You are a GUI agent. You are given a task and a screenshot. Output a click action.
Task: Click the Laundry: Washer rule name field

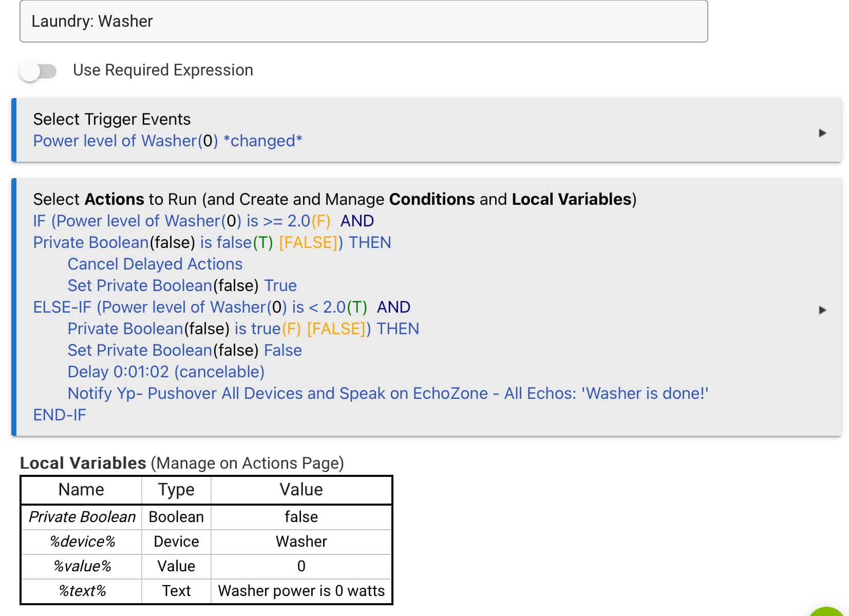(363, 21)
